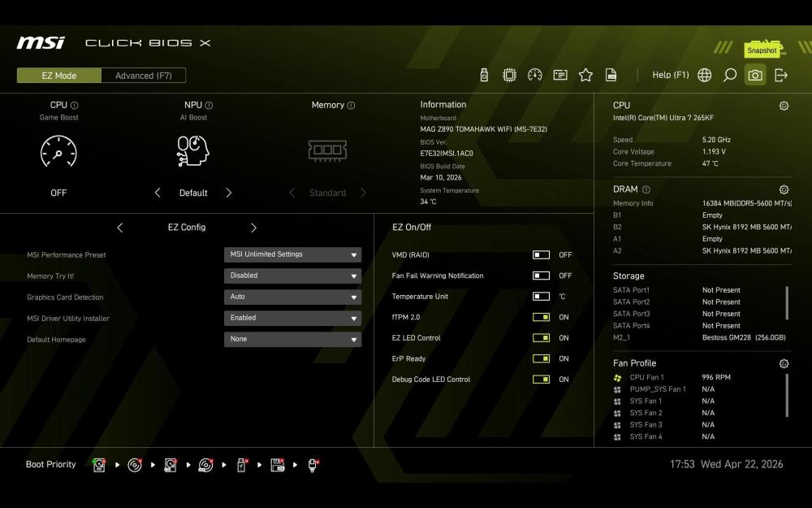The width and height of the screenshot is (812, 508).
Task: Go to previous EZ Config page arrow
Action: [x=120, y=228]
